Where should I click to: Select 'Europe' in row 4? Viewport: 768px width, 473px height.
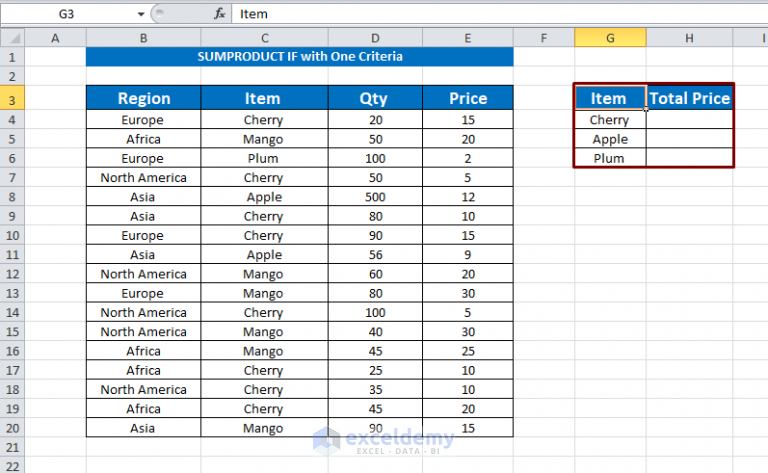pos(144,119)
